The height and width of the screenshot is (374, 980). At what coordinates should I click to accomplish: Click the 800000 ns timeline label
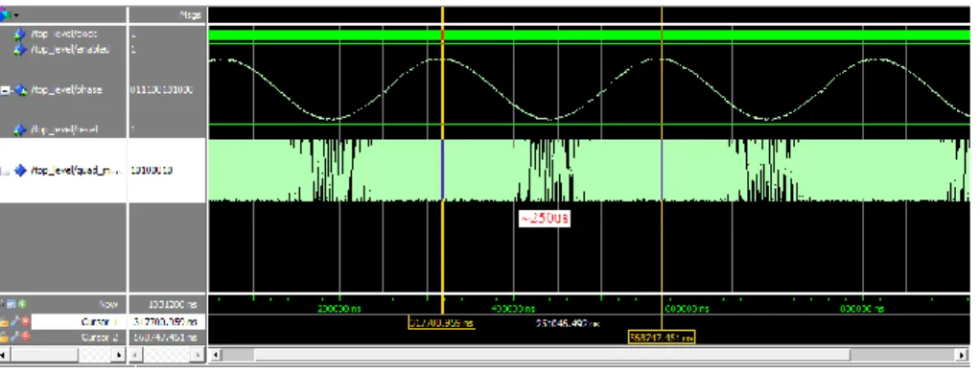coord(862,309)
